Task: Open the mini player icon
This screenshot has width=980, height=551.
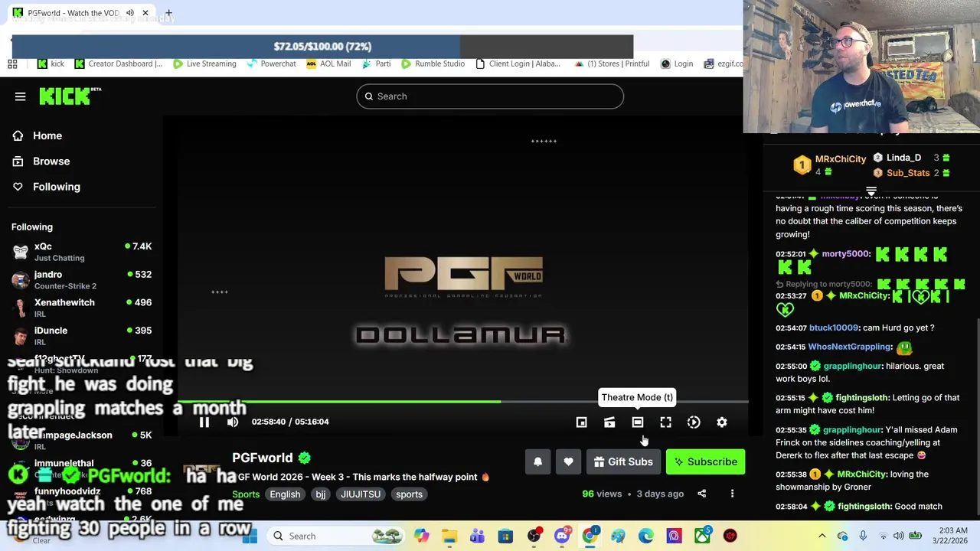Action: point(581,422)
